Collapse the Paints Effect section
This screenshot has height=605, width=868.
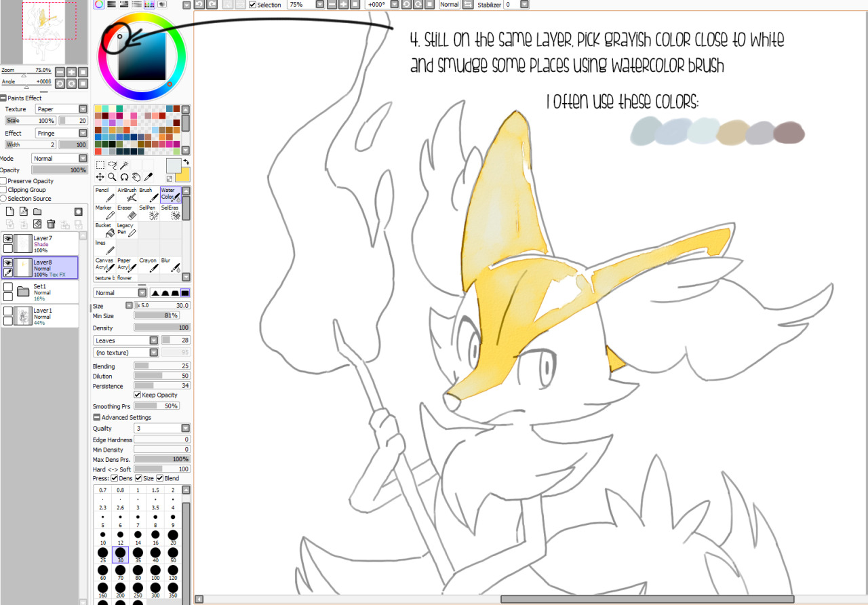click(x=3, y=98)
